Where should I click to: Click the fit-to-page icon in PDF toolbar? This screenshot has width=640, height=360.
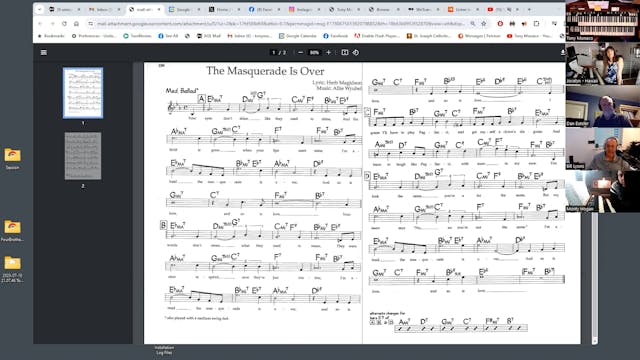(345, 53)
